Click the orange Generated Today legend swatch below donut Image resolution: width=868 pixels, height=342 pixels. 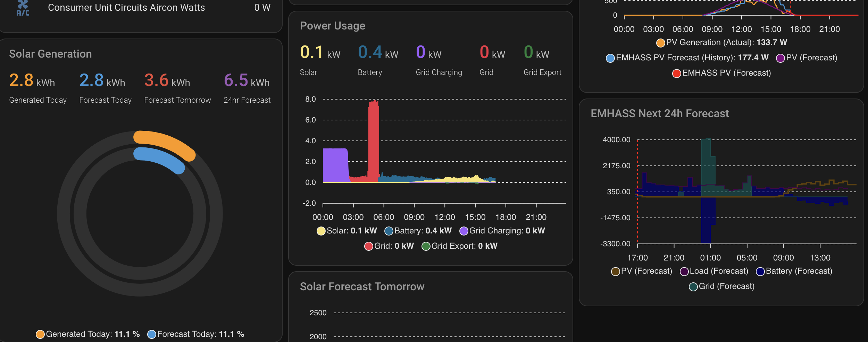coord(40,334)
